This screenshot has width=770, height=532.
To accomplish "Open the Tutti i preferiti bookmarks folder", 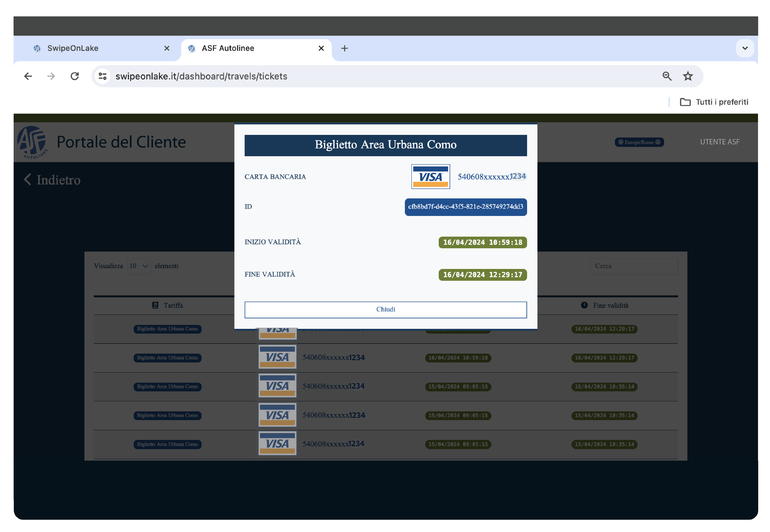I will 714,102.
